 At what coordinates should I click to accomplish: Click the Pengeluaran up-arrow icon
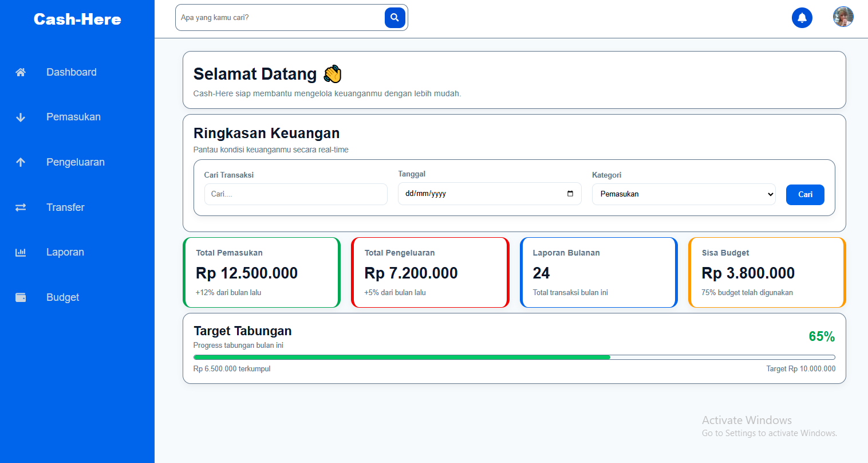click(21, 162)
